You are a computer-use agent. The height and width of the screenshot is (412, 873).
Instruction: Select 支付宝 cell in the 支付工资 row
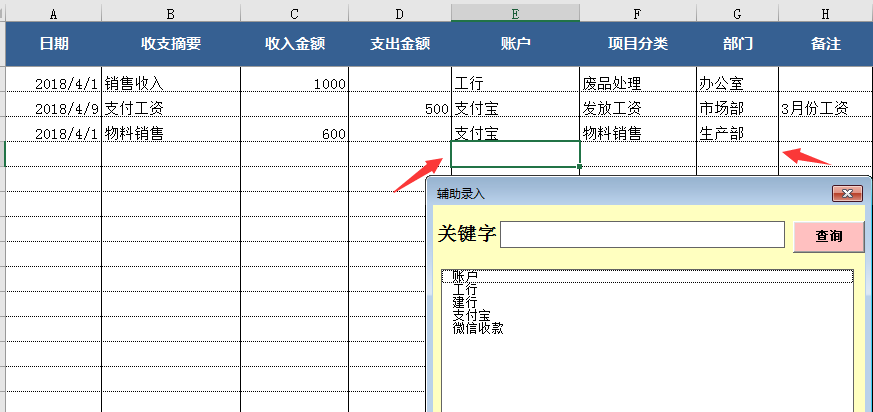coord(516,105)
